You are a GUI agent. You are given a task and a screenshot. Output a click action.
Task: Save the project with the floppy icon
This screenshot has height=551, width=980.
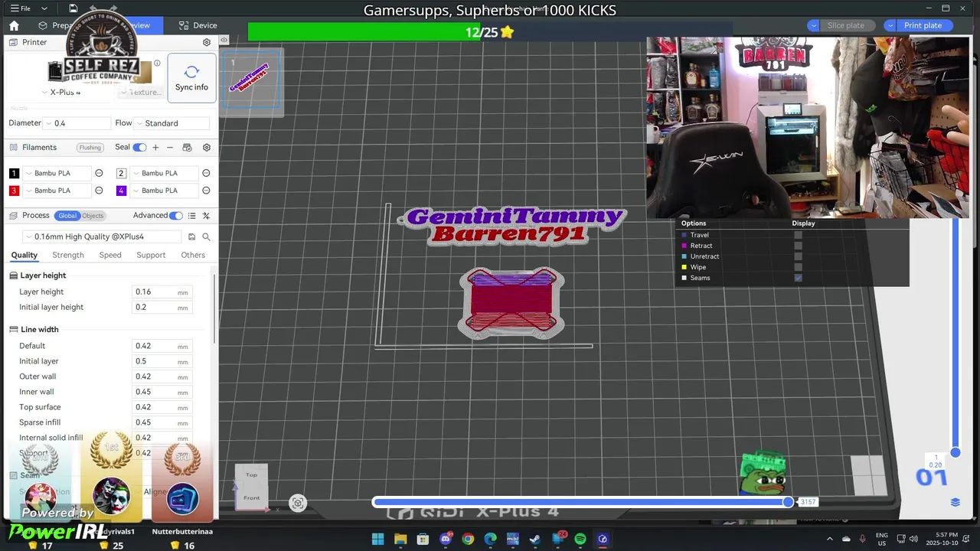(73, 8)
